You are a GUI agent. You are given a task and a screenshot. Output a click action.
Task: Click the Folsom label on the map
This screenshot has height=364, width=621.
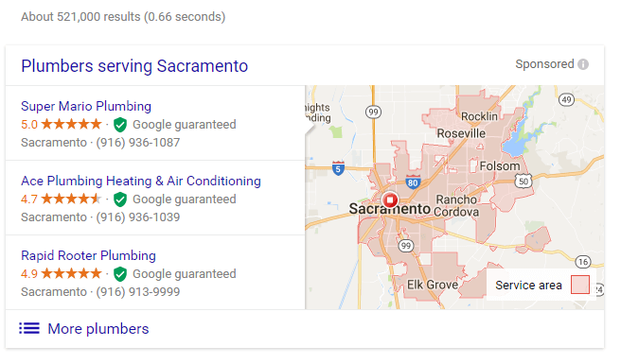click(500, 166)
